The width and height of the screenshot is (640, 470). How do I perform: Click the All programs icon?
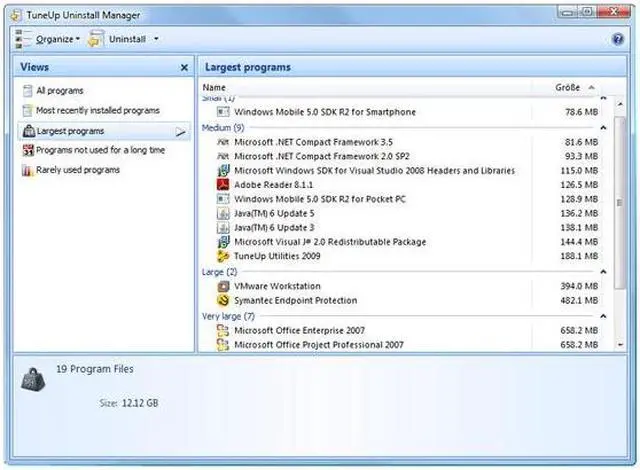tap(27, 91)
